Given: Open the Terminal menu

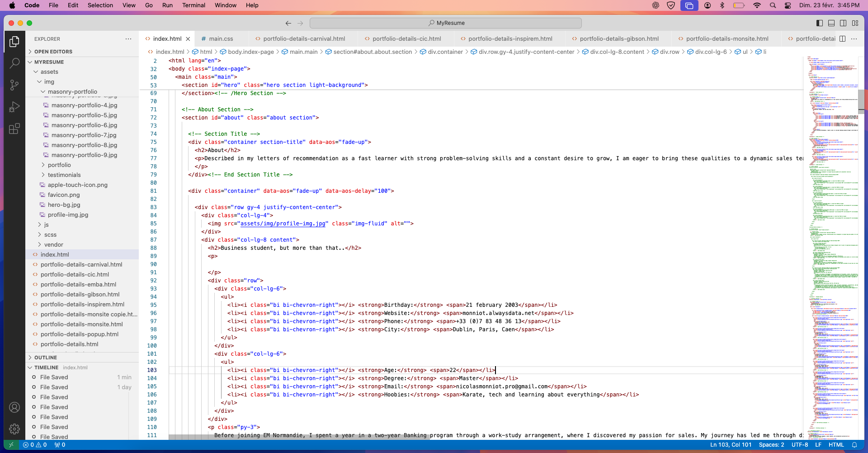Looking at the screenshot, I should pyautogui.click(x=193, y=5).
